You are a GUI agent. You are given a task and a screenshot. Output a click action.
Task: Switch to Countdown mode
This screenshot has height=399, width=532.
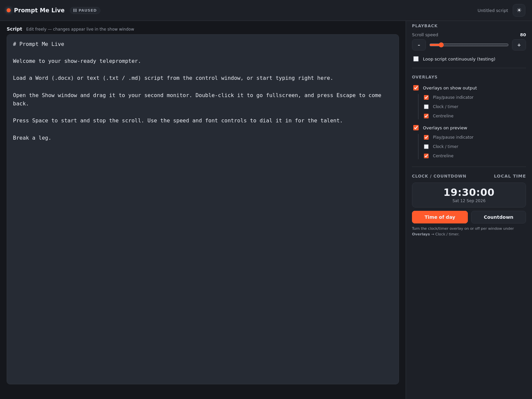pyautogui.click(x=498, y=217)
